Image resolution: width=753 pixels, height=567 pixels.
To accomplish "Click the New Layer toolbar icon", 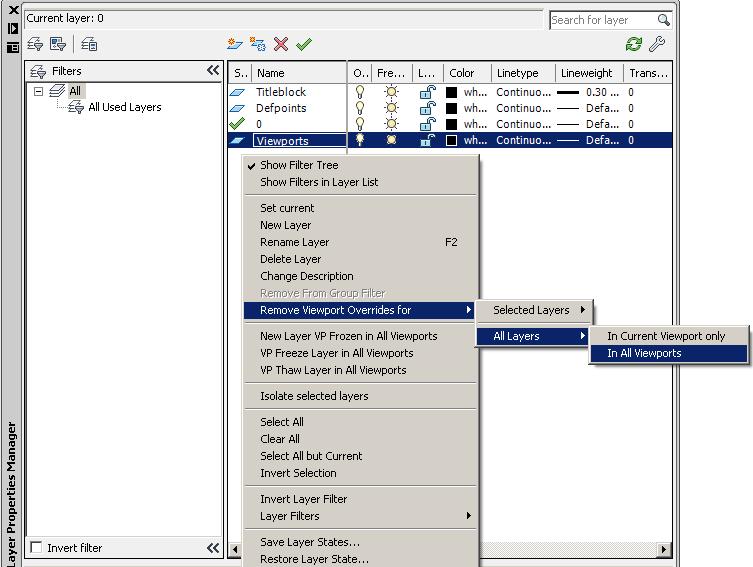I will pyautogui.click(x=235, y=44).
